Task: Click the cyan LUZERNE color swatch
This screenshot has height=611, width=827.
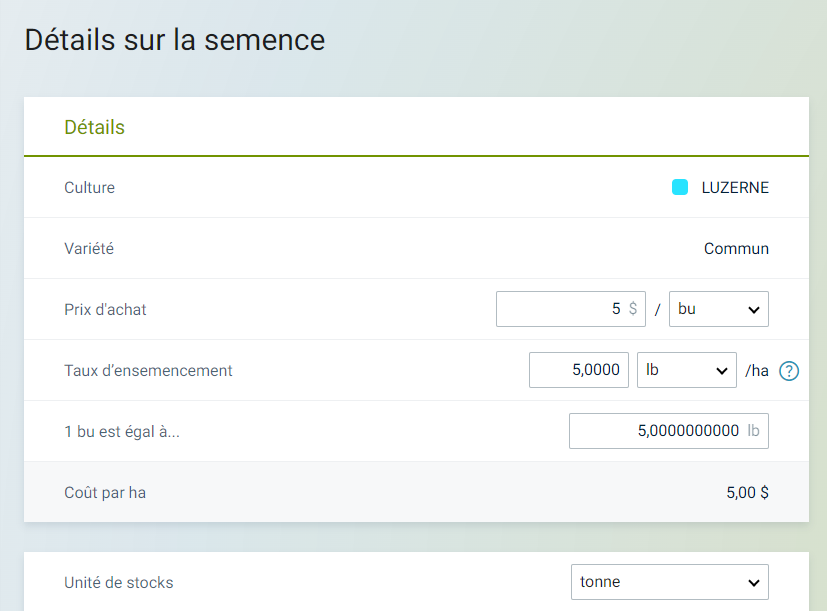Action: (x=680, y=187)
